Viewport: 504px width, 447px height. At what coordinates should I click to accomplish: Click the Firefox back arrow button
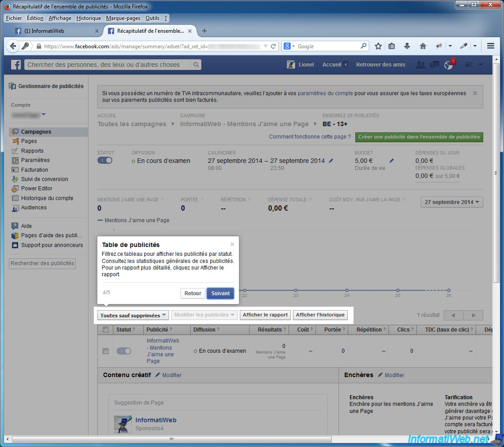[13, 46]
